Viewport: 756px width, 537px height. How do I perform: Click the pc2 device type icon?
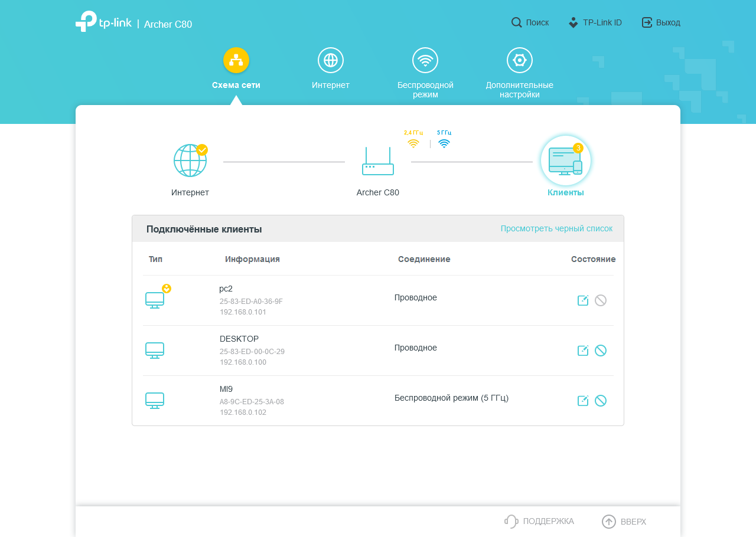pos(155,300)
